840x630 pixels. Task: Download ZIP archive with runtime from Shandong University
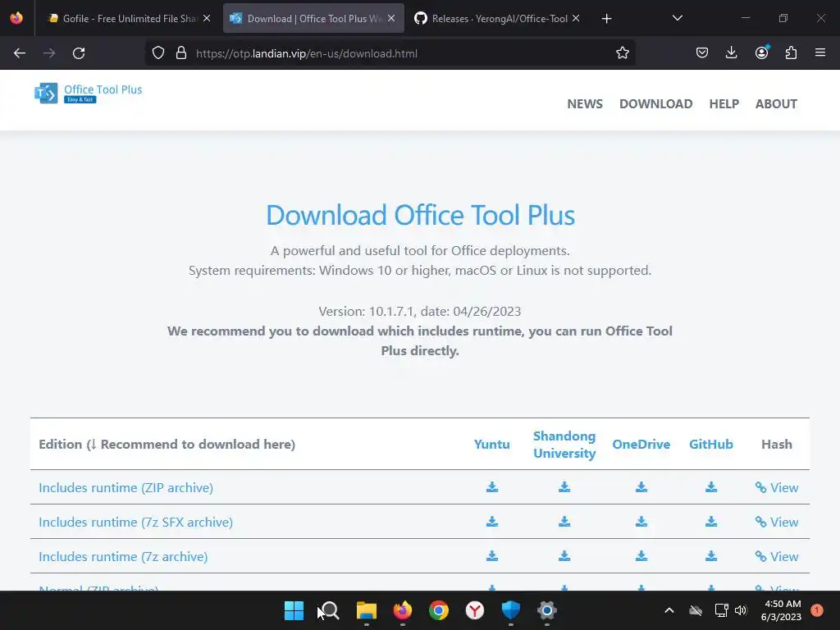[564, 487]
